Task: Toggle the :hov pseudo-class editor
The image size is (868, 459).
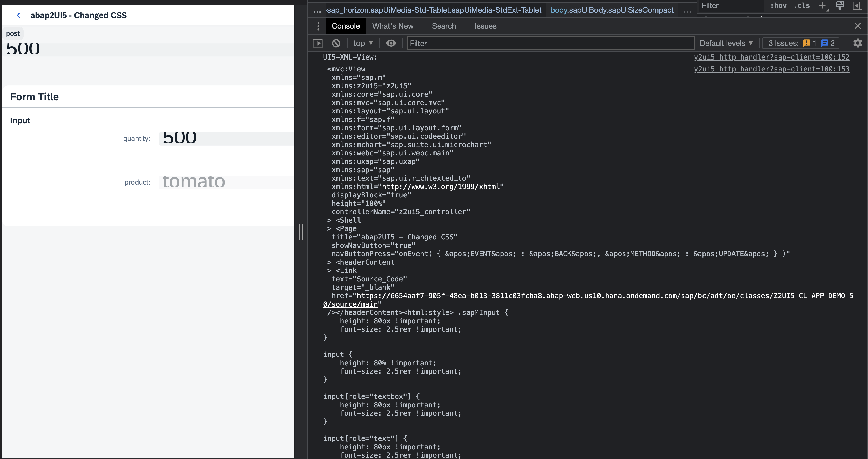Action: point(779,5)
